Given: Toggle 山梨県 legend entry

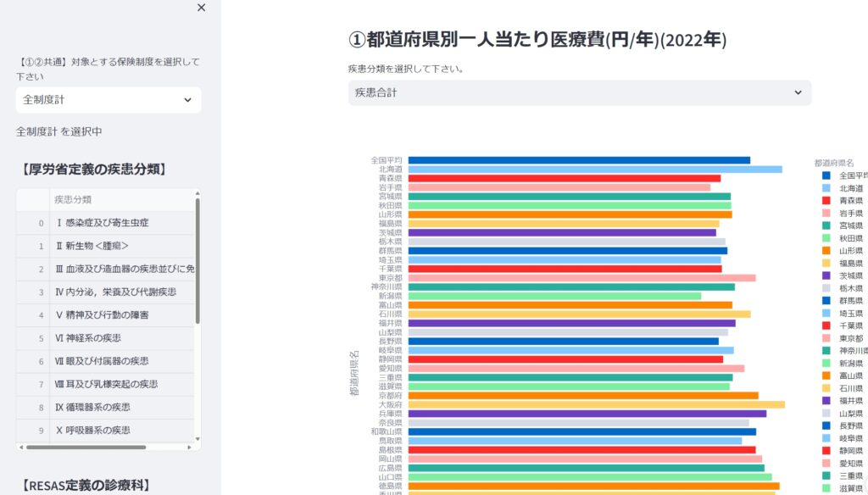Looking at the screenshot, I should [843, 414].
